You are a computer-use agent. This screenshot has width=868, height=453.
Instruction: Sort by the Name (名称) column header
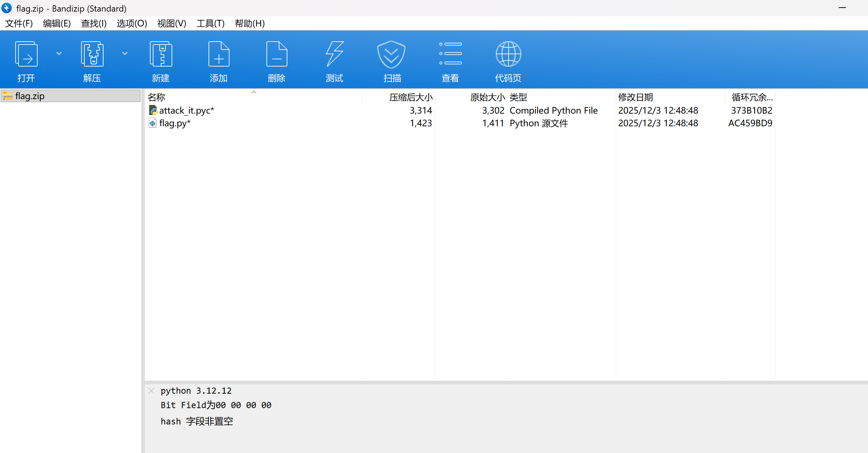253,97
